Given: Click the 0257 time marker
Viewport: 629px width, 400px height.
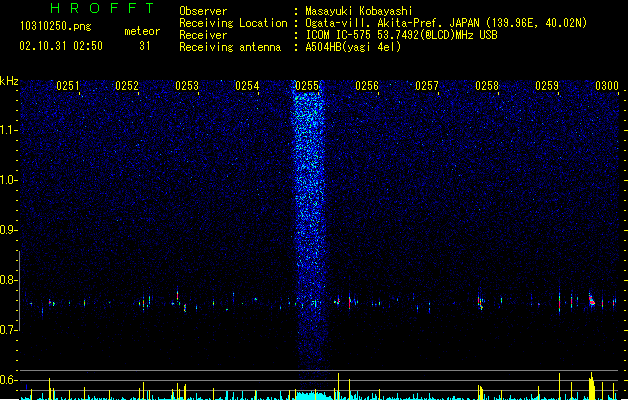Looking at the screenshot, I should click(427, 85).
